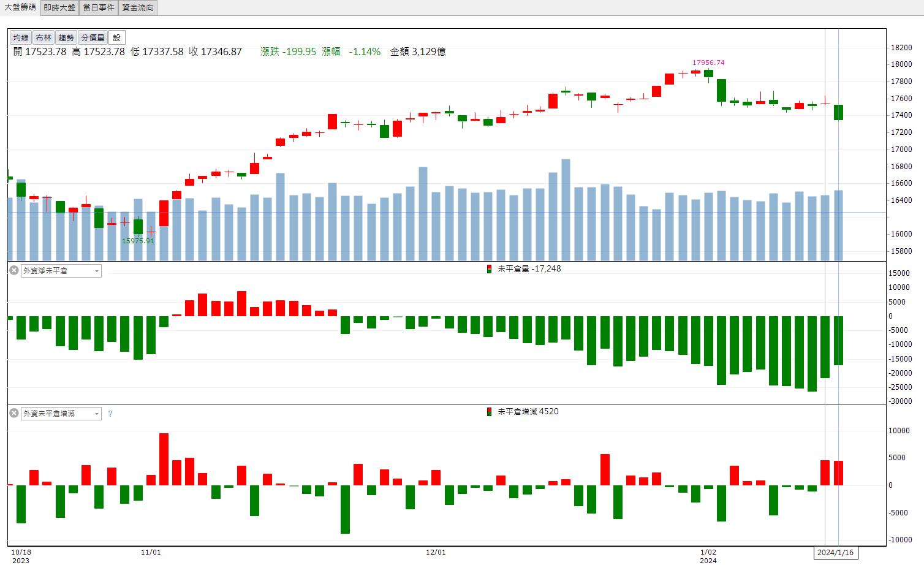Screen dimensions: 924x565
Task: Open the 資金流向 tab
Action: pyautogui.click(x=138, y=7)
